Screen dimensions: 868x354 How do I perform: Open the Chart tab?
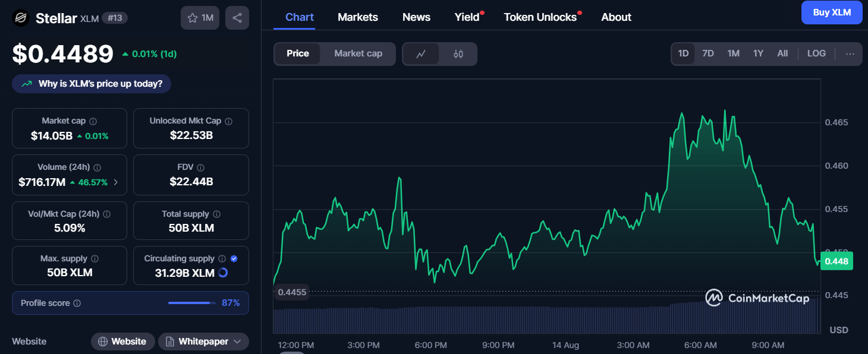300,17
